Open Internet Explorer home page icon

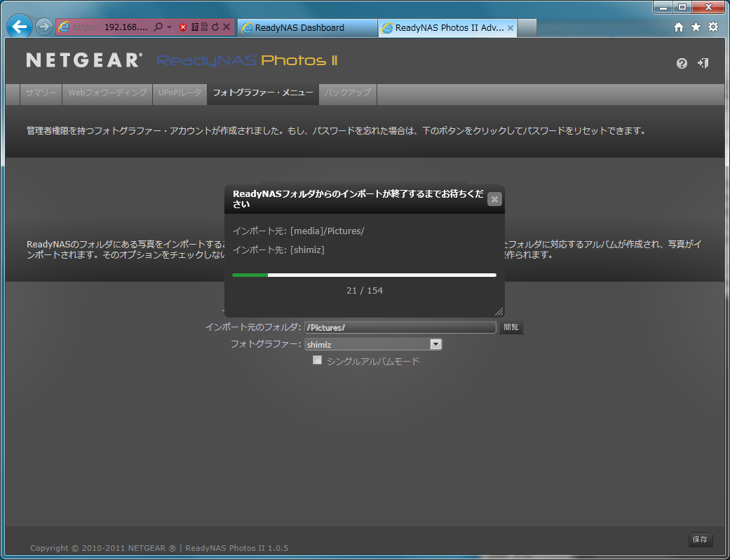coord(678,27)
